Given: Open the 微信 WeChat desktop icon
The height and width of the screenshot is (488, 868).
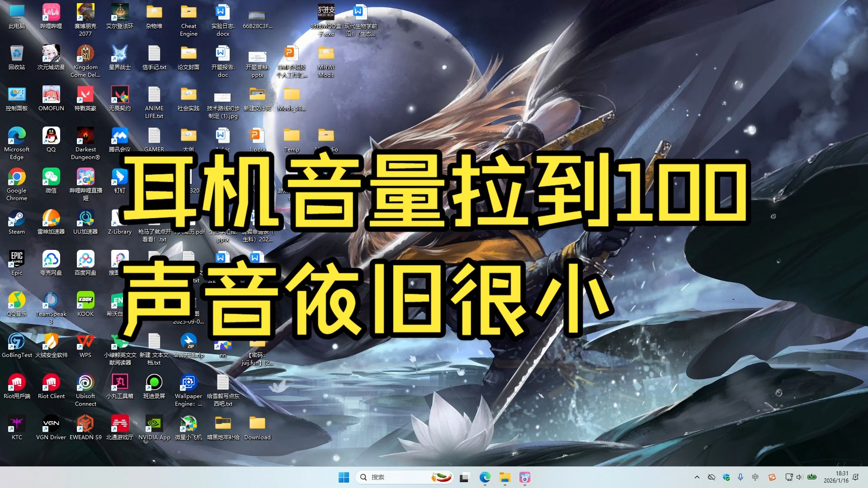Looking at the screenshot, I should coord(51,181).
